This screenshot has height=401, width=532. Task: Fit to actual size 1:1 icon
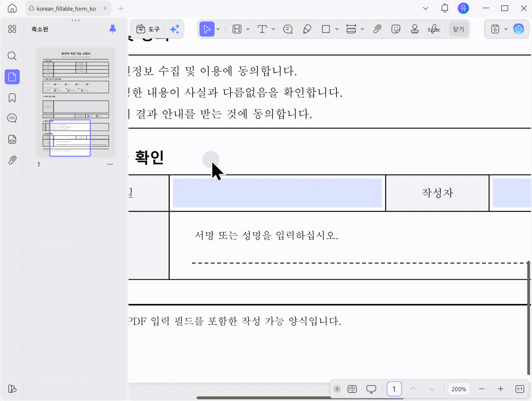[520, 389]
